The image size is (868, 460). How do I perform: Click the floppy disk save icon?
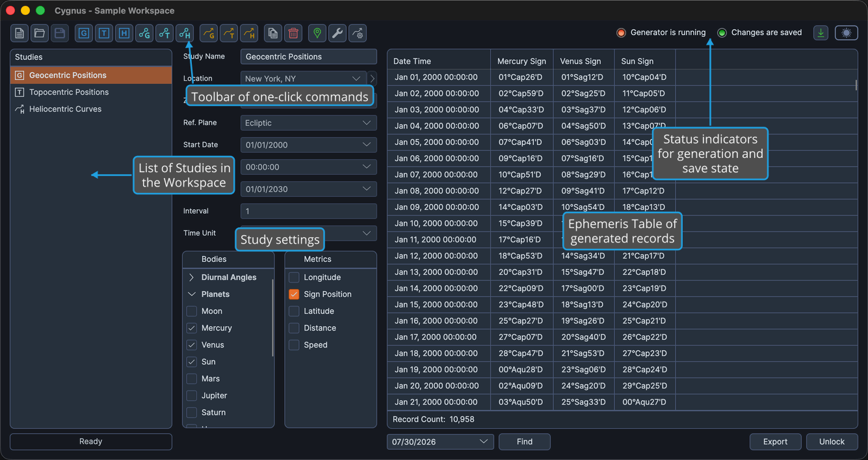tap(59, 33)
